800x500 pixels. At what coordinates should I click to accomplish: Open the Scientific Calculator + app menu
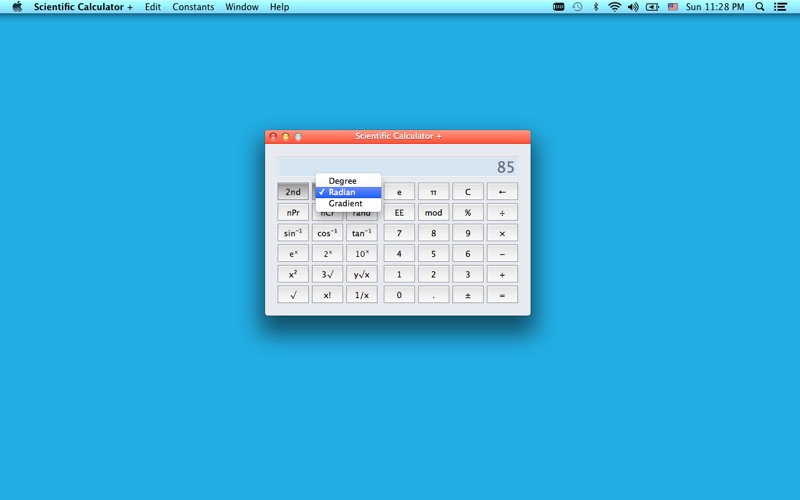(83, 7)
